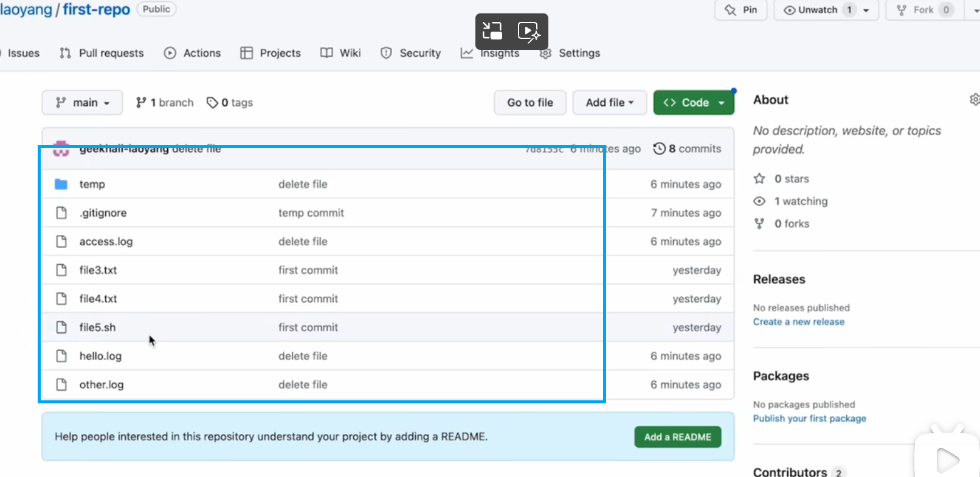
Task: Click the eye icon beside 1 watching
Action: [759, 201]
